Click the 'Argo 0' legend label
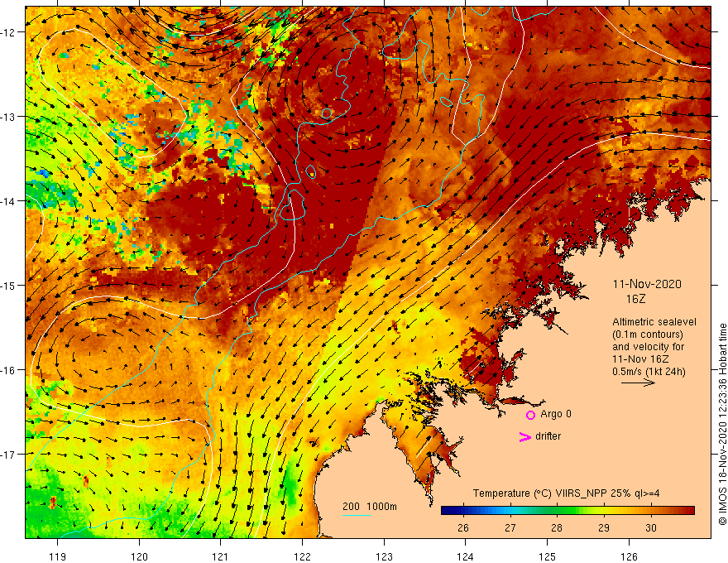 (x=556, y=414)
